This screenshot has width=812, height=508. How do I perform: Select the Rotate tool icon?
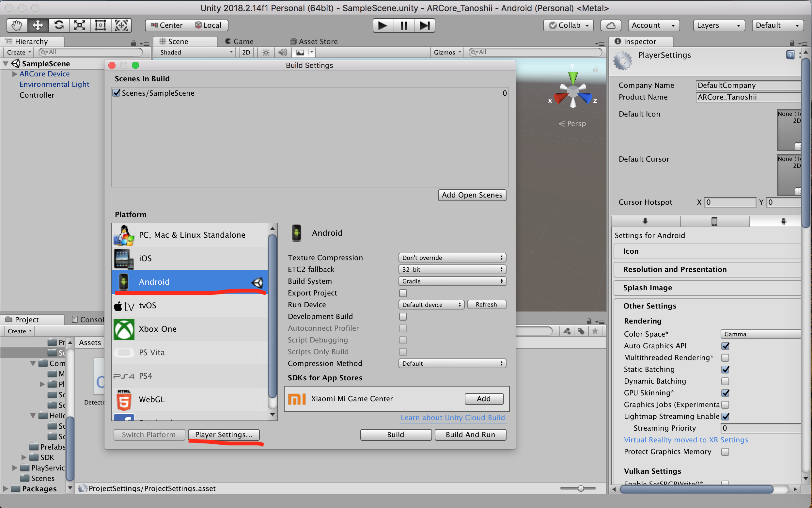[59, 25]
